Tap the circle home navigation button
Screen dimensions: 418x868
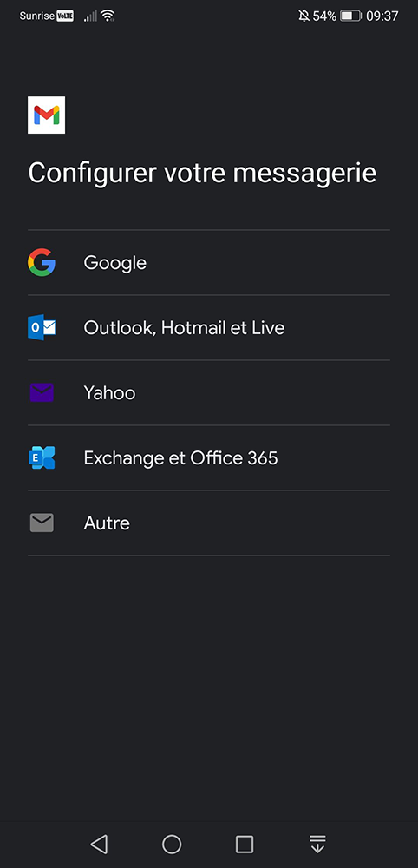pyautogui.click(x=172, y=845)
